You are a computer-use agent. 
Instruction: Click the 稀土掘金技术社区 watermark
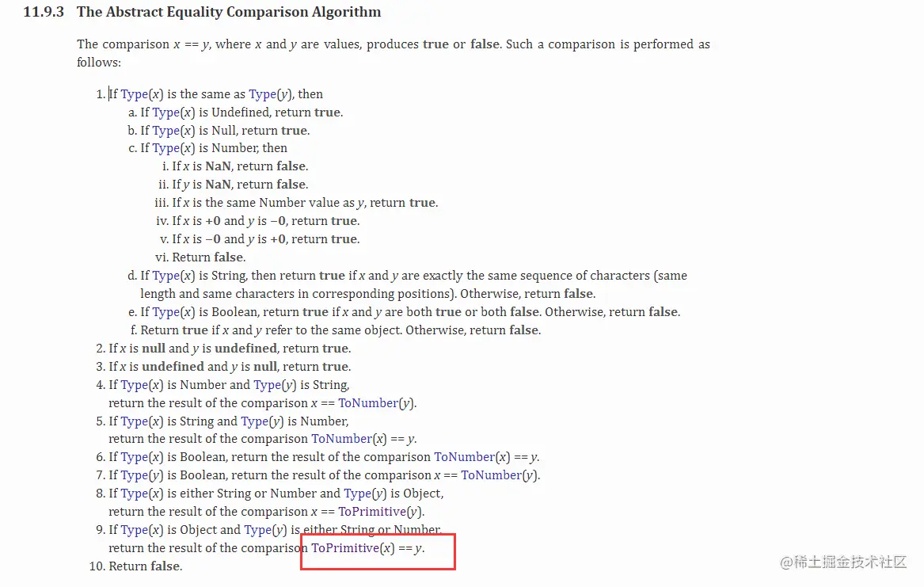[x=842, y=562]
